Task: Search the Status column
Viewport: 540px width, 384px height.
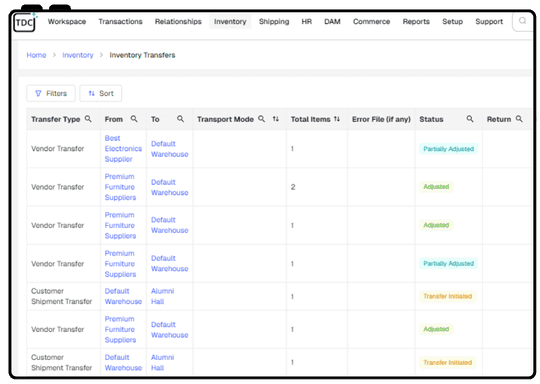Action: [470, 119]
